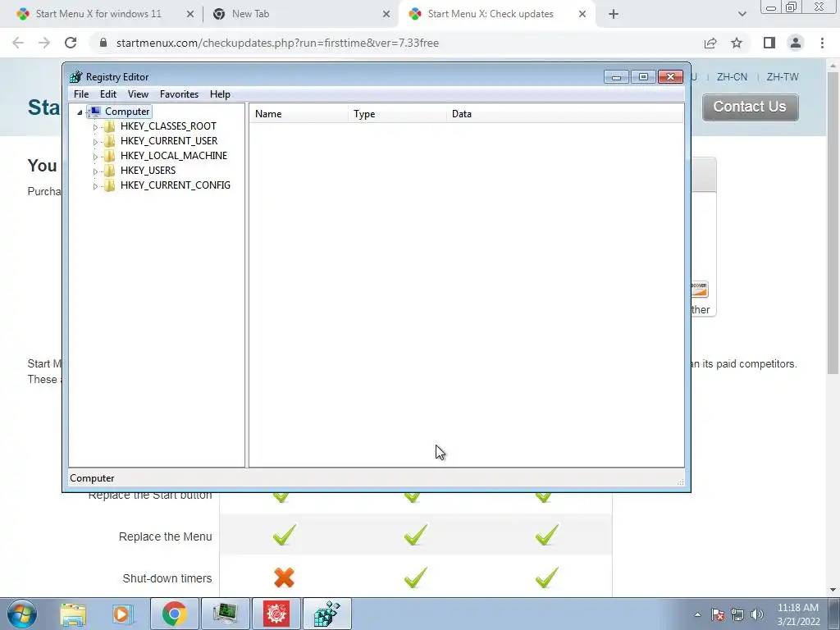Sort registry values by Type column
The width and height of the screenshot is (840, 630).
pyautogui.click(x=397, y=114)
